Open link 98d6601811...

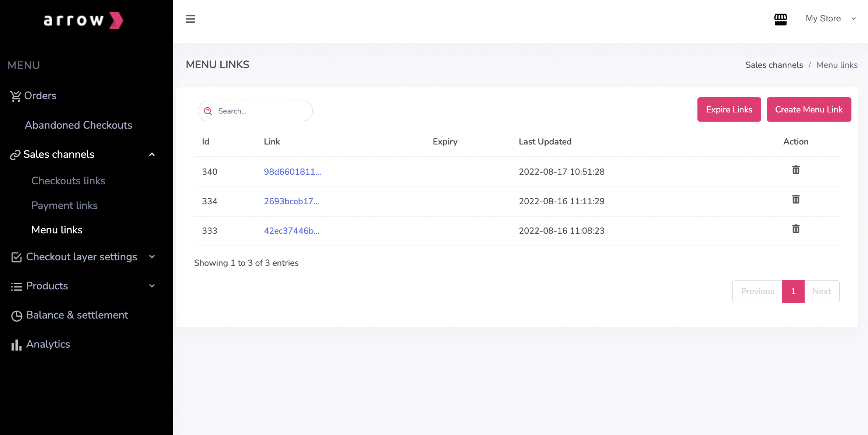pyautogui.click(x=292, y=172)
